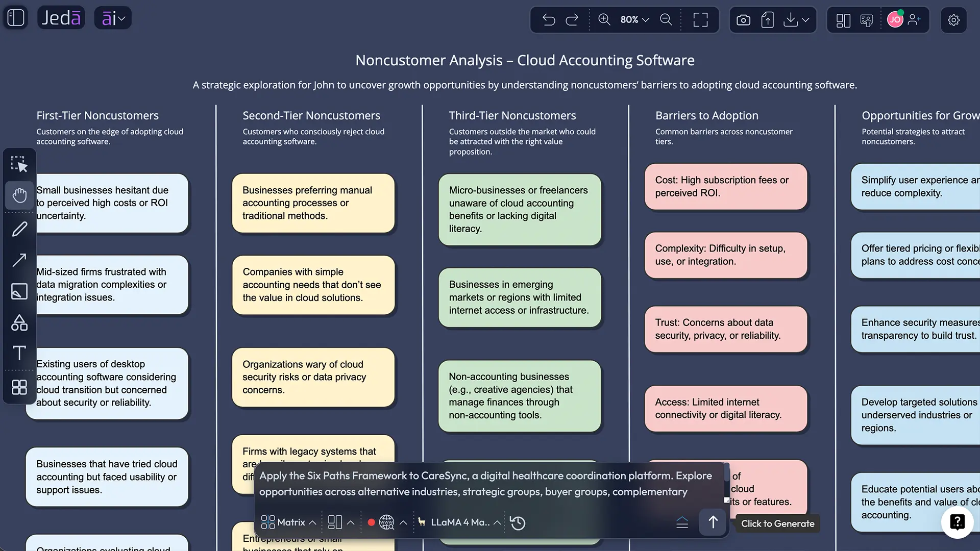Open the help question mark button

(957, 522)
